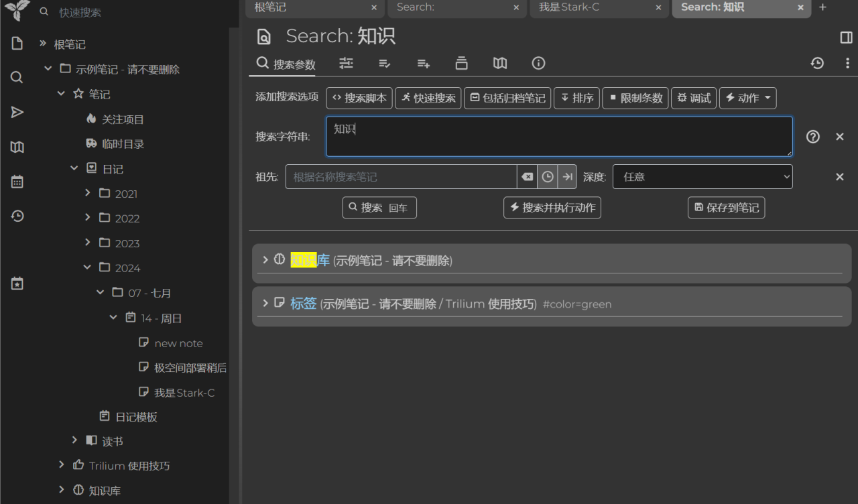Open note info via the ribbon info icon
858x504 pixels.
click(538, 63)
